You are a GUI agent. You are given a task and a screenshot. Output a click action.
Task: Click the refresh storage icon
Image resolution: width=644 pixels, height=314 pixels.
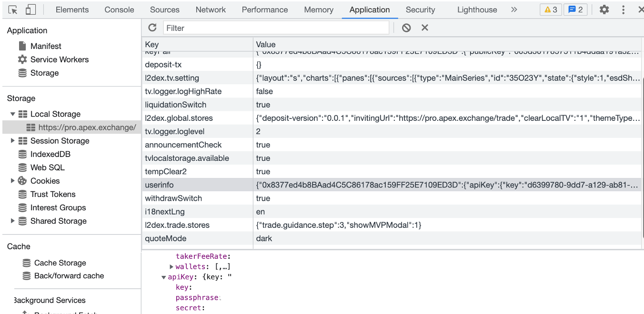[152, 28]
